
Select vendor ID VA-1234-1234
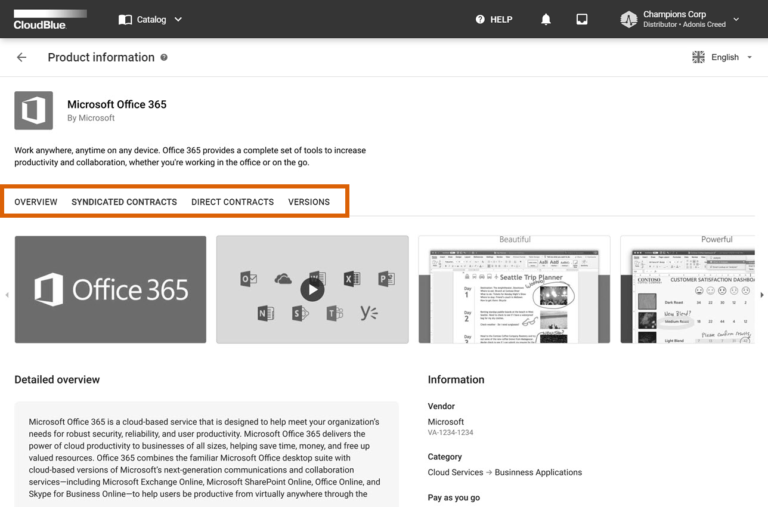[x=451, y=433]
